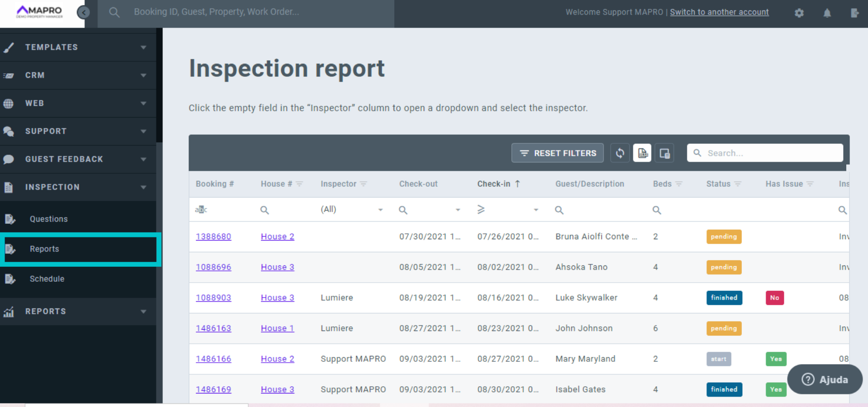
Task: Select Schedule in the Inspection menu
Action: pos(47,279)
